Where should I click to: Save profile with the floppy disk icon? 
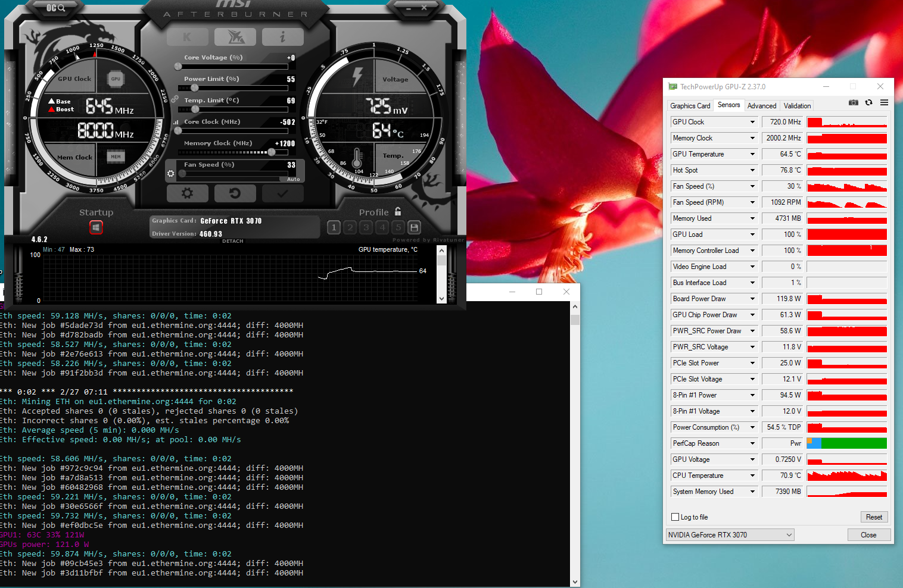coord(415,227)
